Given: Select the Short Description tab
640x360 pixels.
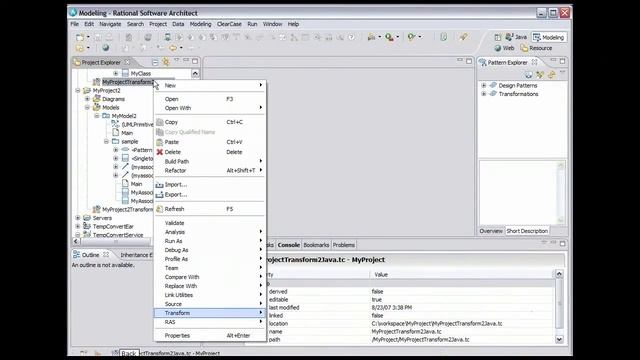Looking at the screenshot, I should (527, 231).
